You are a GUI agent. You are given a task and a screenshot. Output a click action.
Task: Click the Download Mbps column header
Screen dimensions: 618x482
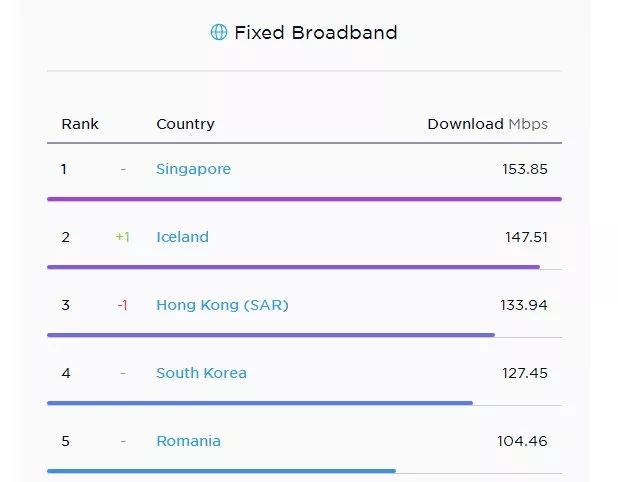[487, 124]
